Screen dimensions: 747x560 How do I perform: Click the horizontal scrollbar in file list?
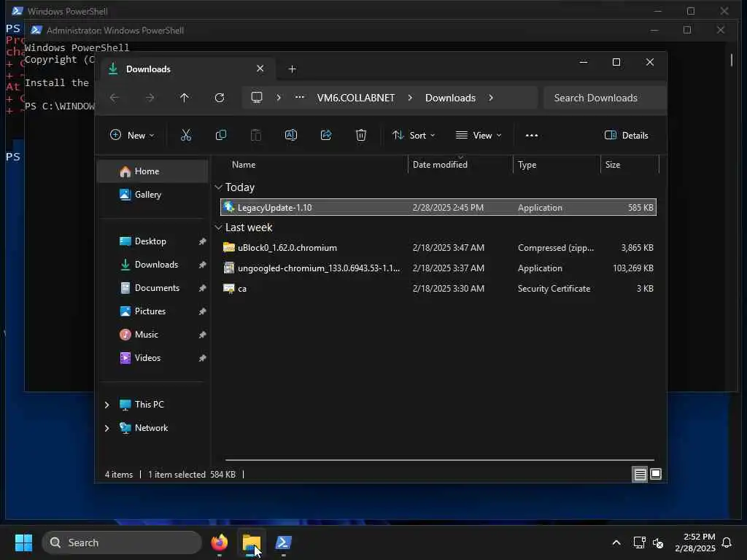[439, 460]
